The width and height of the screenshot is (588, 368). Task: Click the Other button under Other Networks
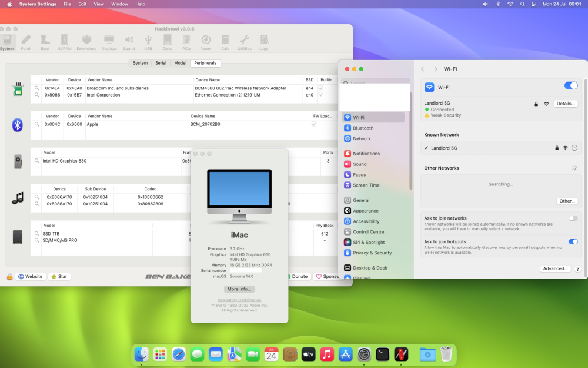pos(567,201)
